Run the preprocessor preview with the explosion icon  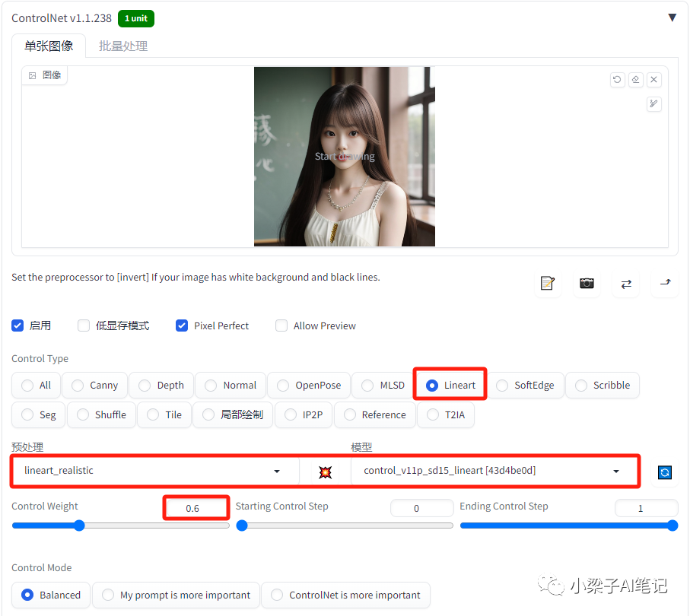click(325, 472)
